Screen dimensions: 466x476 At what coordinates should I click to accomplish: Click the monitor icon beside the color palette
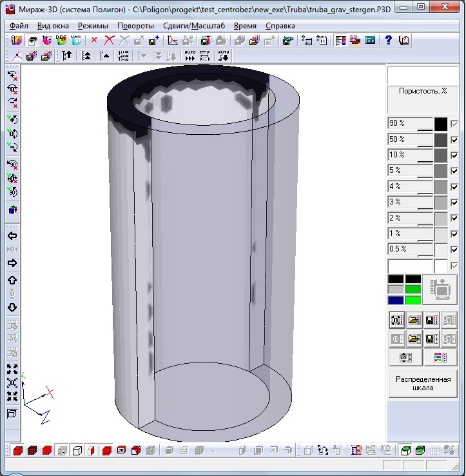(x=442, y=288)
